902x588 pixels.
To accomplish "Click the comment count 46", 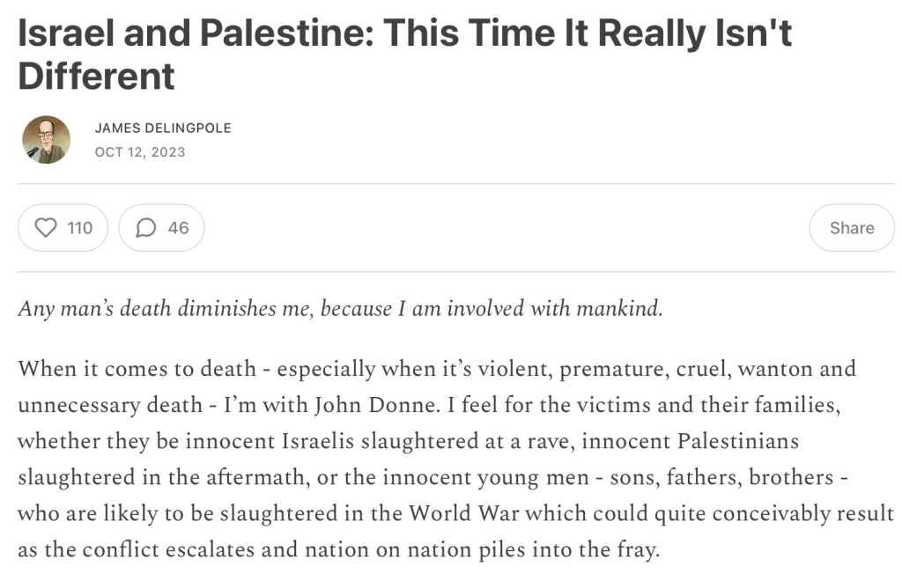I will (x=178, y=228).
